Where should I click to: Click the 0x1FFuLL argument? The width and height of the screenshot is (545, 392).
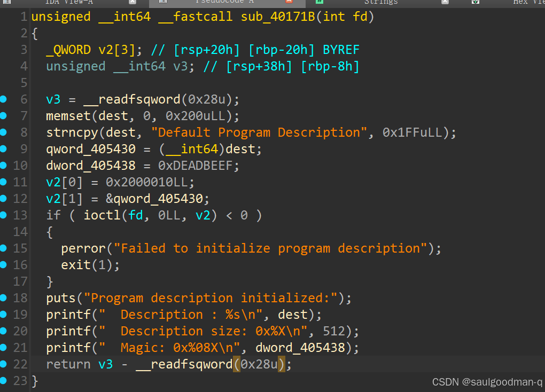point(412,132)
